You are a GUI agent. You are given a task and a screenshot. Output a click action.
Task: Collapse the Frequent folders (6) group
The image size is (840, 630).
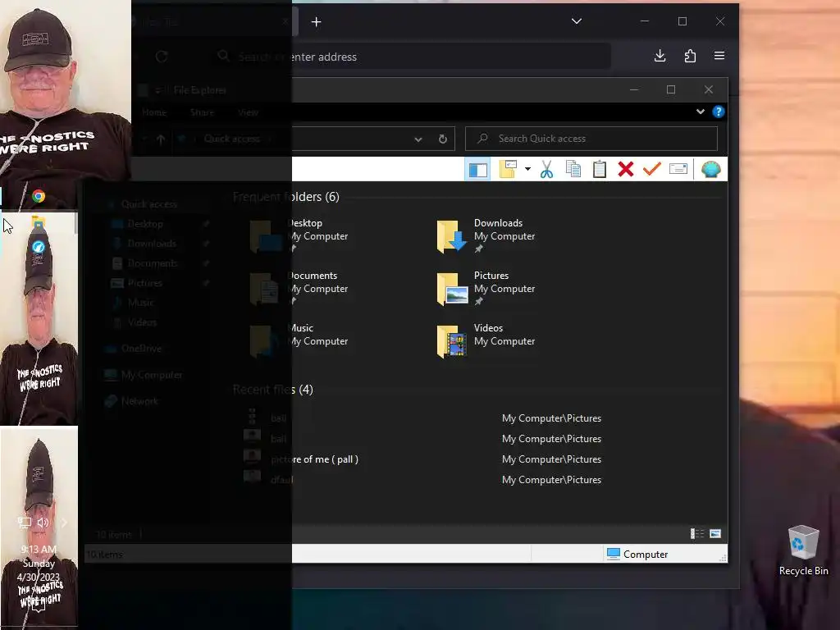click(x=286, y=197)
